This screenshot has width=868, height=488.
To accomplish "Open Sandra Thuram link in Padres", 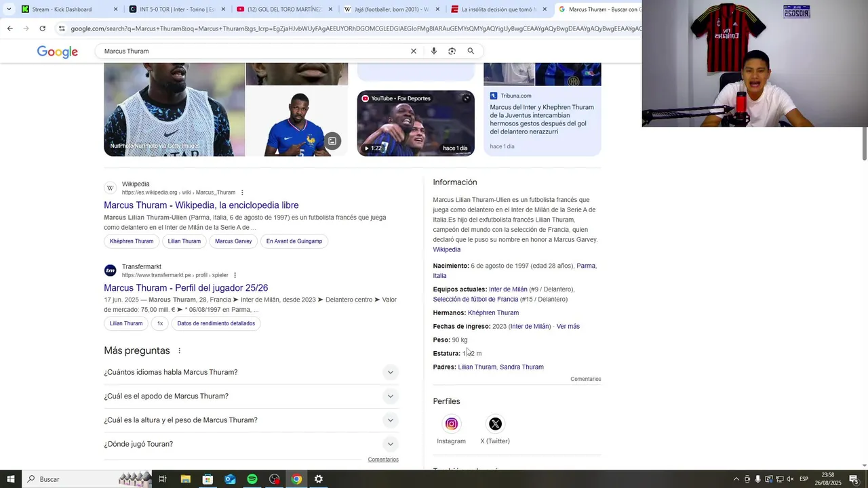I will tap(521, 367).
